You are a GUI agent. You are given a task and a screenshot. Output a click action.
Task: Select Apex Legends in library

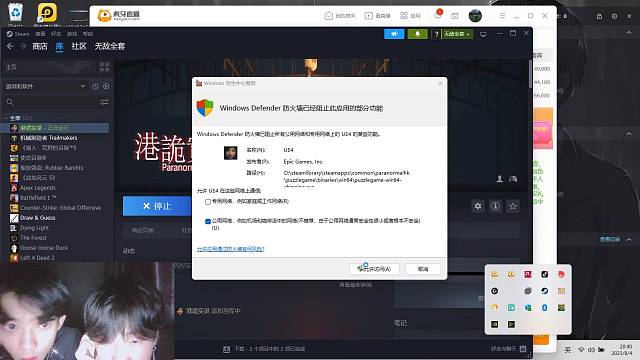click(55, 188)
